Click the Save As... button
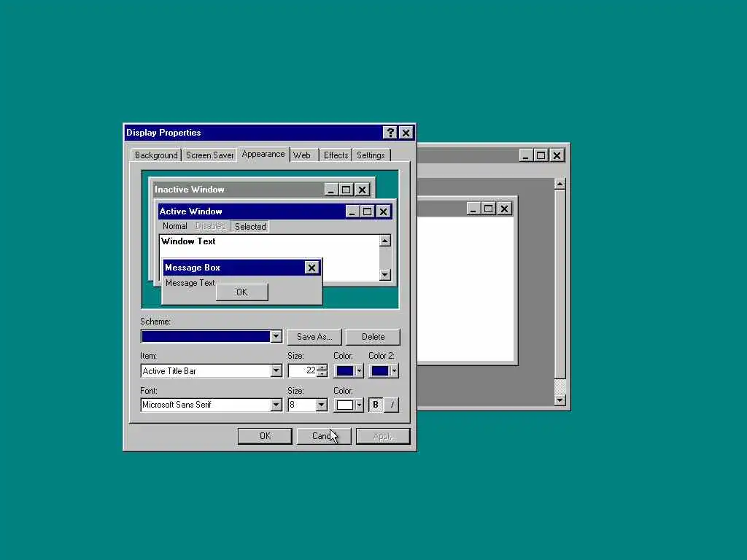The image size is (747, 560). pos(314,337)
